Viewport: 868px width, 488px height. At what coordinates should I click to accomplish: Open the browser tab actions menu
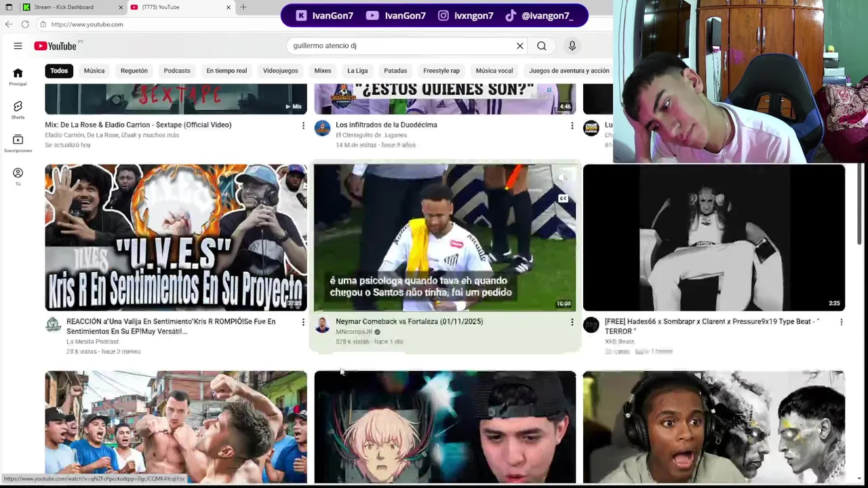[9, 7]
